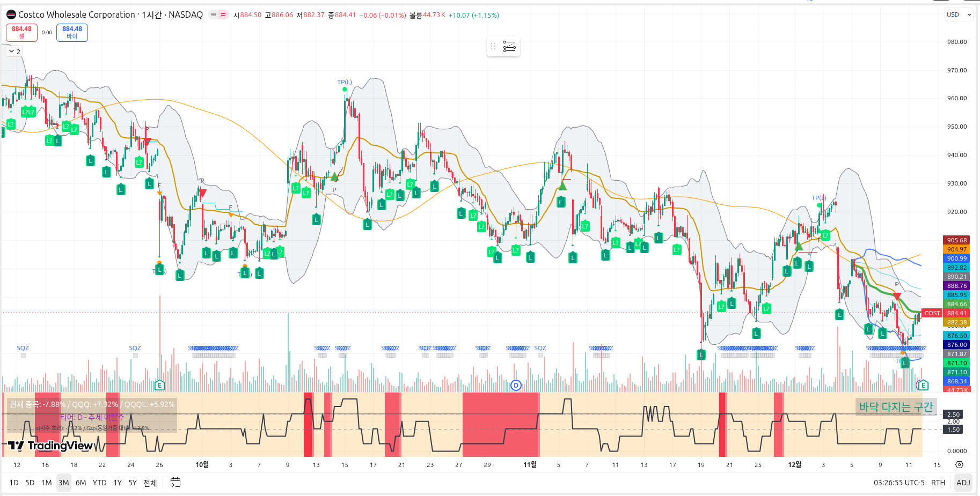Toggle the RTH session button
The image size is (980, 496).
pyautogui.click(x=938, y=483)
